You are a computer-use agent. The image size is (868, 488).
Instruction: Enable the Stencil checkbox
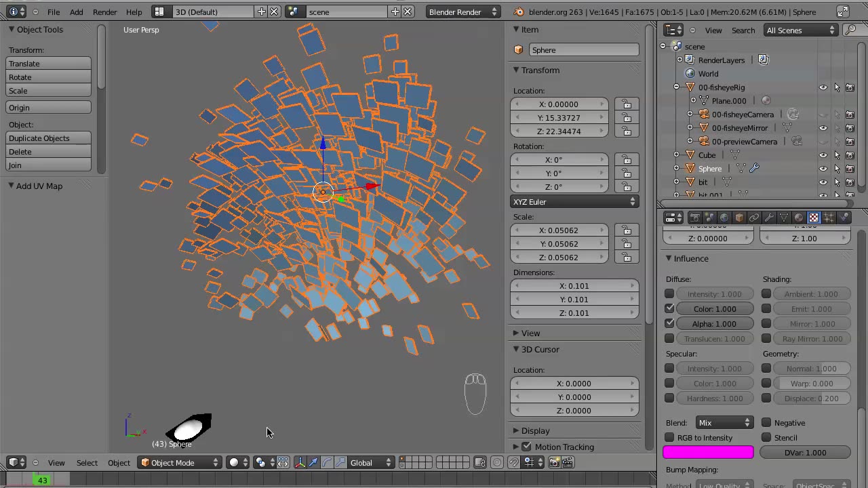coord(766,437)
